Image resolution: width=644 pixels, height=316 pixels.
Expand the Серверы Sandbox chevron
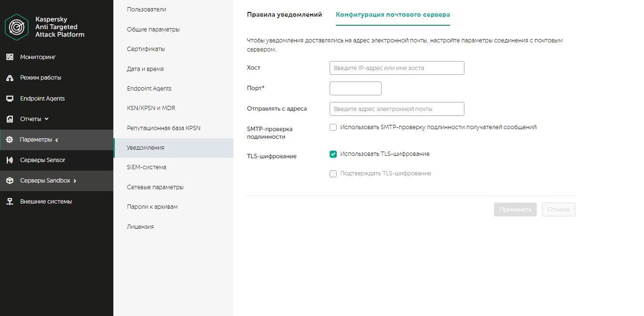[x=75, y=181]
